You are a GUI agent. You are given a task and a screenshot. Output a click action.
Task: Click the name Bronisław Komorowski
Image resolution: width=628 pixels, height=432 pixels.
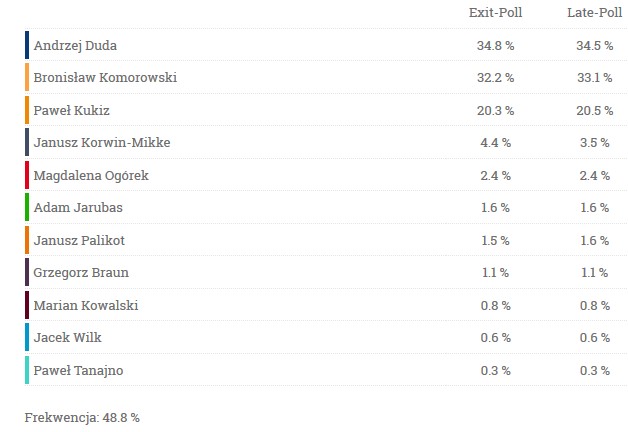coord(105,77)
